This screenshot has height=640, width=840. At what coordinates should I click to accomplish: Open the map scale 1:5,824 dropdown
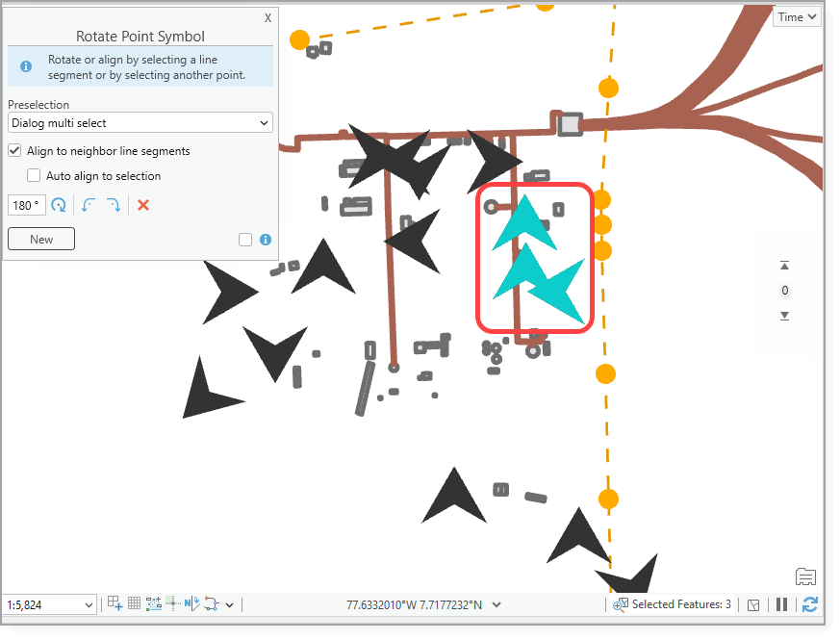pos(48,604)
